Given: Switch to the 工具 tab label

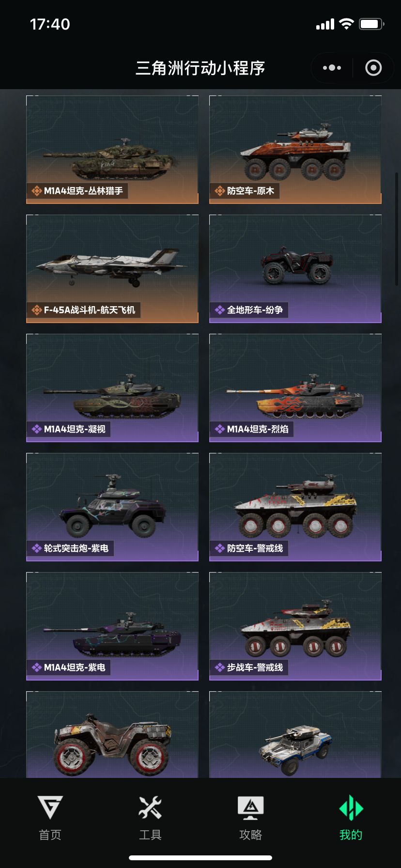Looking at the screenshot, I should click(x=150, y=835).
